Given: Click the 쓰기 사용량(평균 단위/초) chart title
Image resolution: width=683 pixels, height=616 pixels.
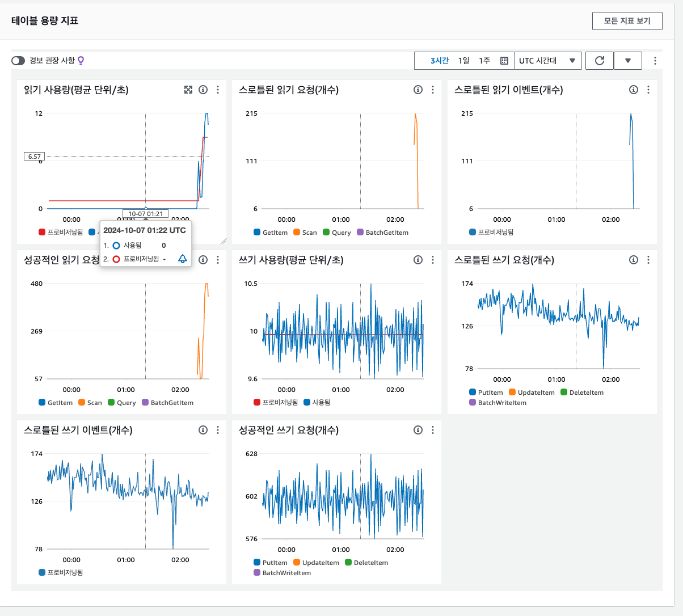Looking at the screenshot, I should pyautogui.click(x=291, y=260).
